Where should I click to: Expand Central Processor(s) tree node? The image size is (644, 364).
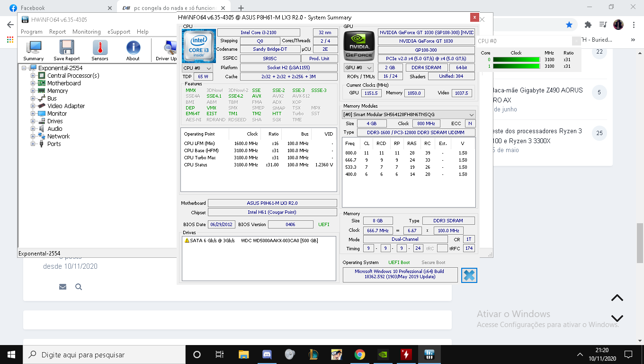pos(33,75)
